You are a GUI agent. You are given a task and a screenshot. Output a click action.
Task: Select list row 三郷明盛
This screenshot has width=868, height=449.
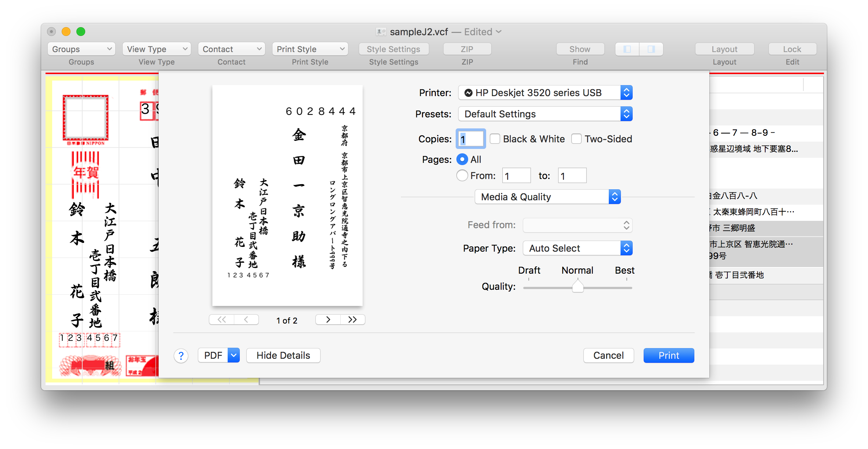(766, 228)
